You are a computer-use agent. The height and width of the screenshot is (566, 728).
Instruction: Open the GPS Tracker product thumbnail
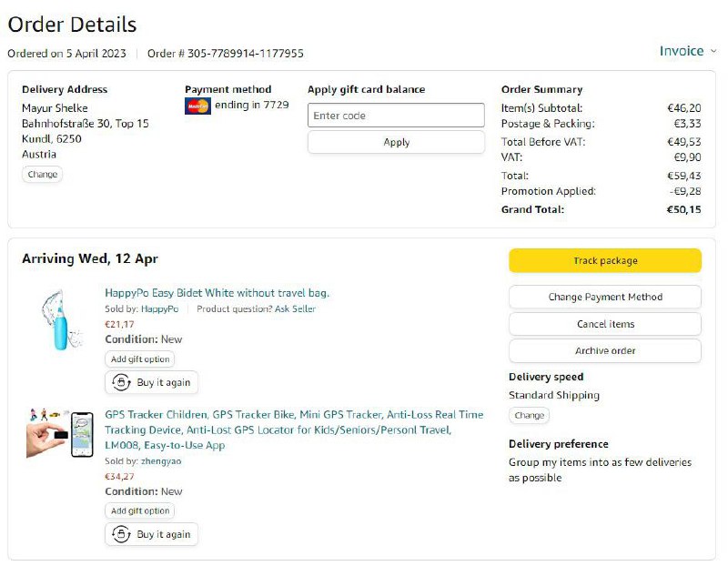tap(60, 433)
